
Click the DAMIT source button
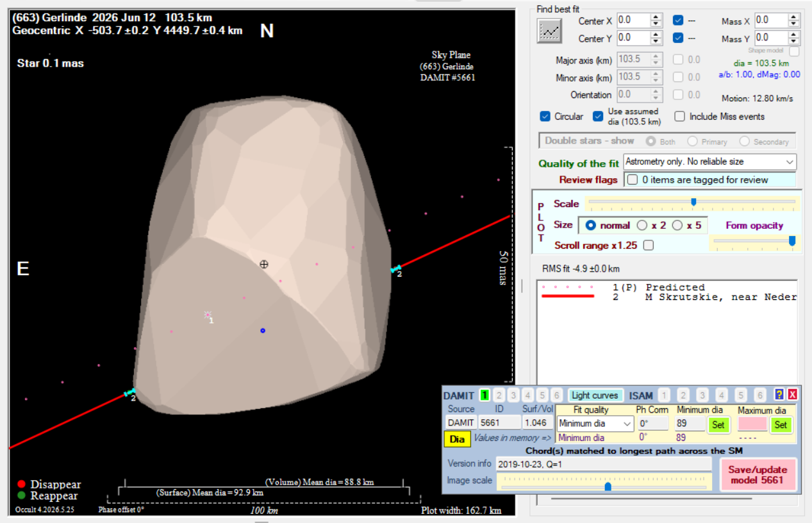pyautogui.click(x=461, y=423)
